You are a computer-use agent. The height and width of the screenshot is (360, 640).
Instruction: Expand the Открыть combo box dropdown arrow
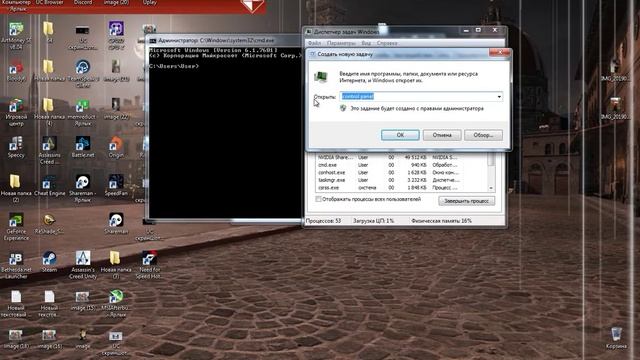[x=499, y=97]
